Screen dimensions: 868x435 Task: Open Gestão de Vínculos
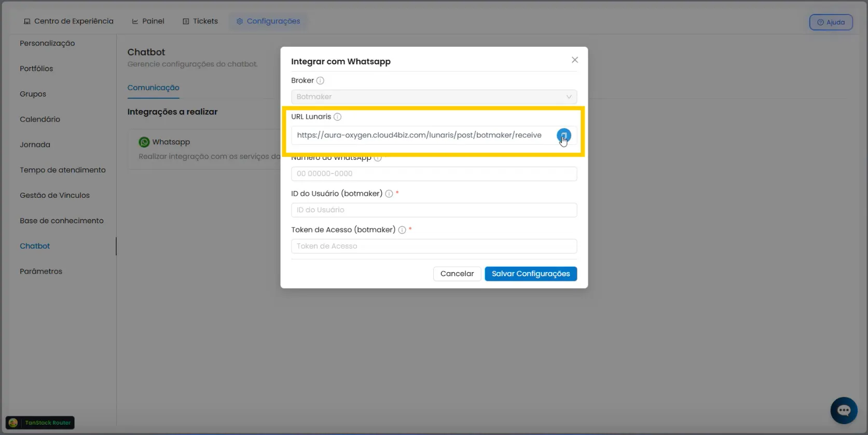click(x=55, y=196)
